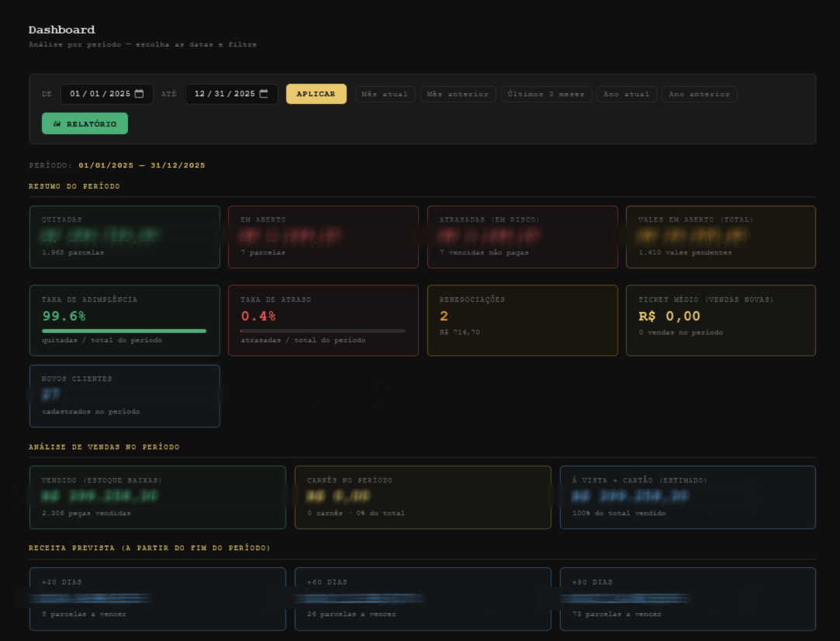Click the 99.6% adimplência value
Image resolution: width=840 pixels, height=641 pixels.
pos(64,316)
